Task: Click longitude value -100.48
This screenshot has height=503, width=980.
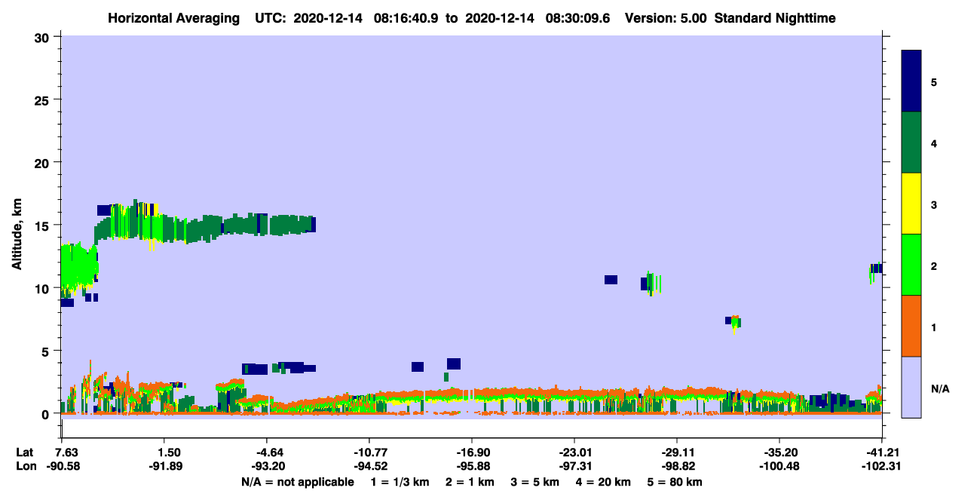Action: (779, 466)
